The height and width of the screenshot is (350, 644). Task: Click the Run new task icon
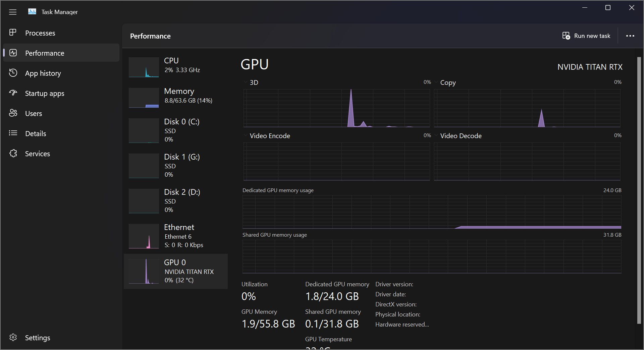pos(566,36)
